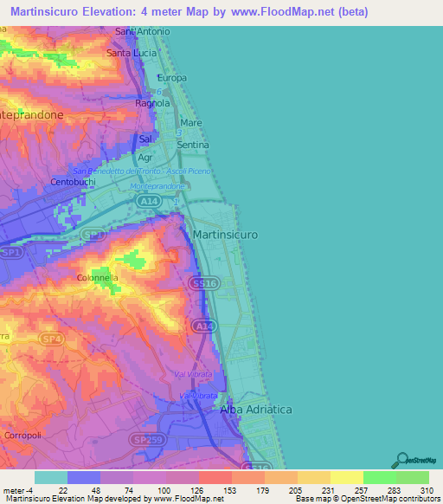Click the SP259 road shield

click(148, 439)
